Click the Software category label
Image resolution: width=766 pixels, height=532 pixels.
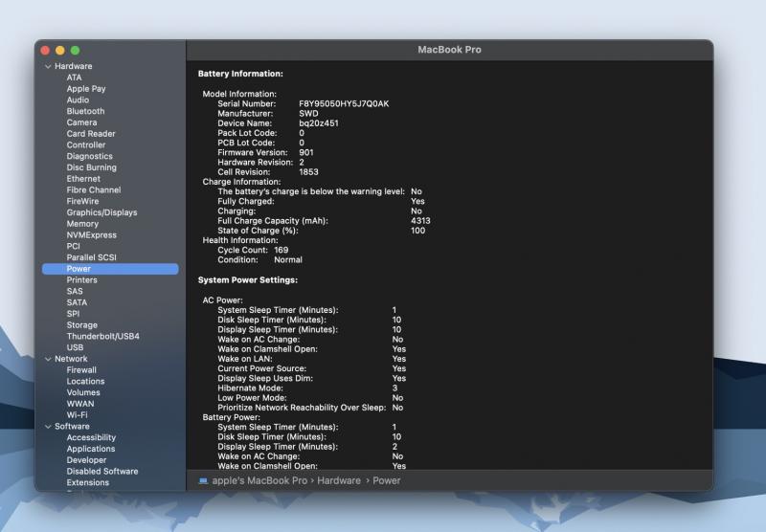coord(72,427)
